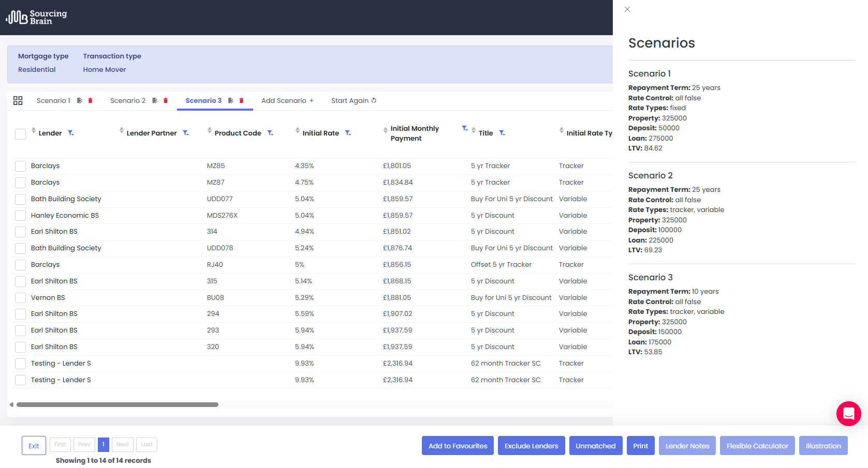Open the Title column filter funnel
This screenshot has height=468, width=868.
[x=502, y=133]
